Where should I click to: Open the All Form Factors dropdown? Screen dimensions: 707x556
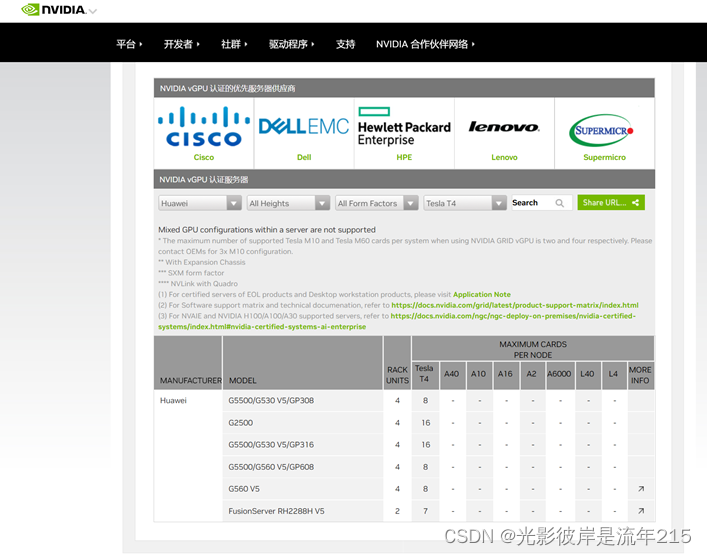pos(376,203)
